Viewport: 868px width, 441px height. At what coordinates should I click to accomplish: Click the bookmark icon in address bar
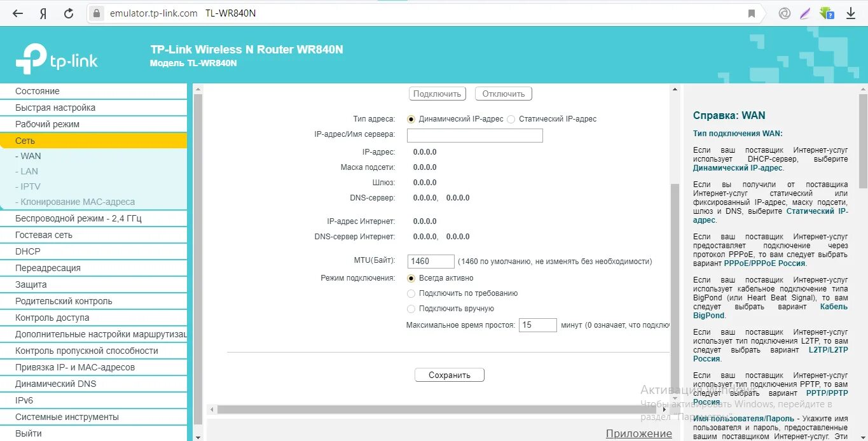(752, 13)
